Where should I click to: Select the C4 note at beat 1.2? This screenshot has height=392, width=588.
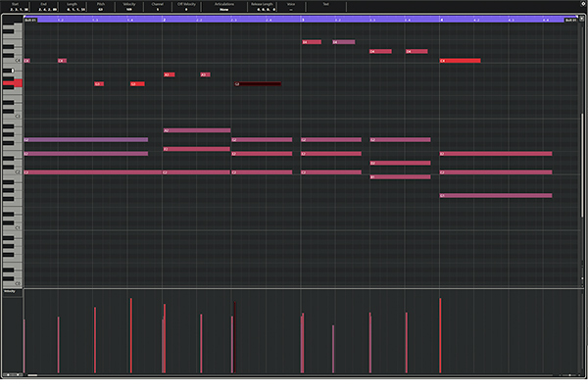coord(63,61)
